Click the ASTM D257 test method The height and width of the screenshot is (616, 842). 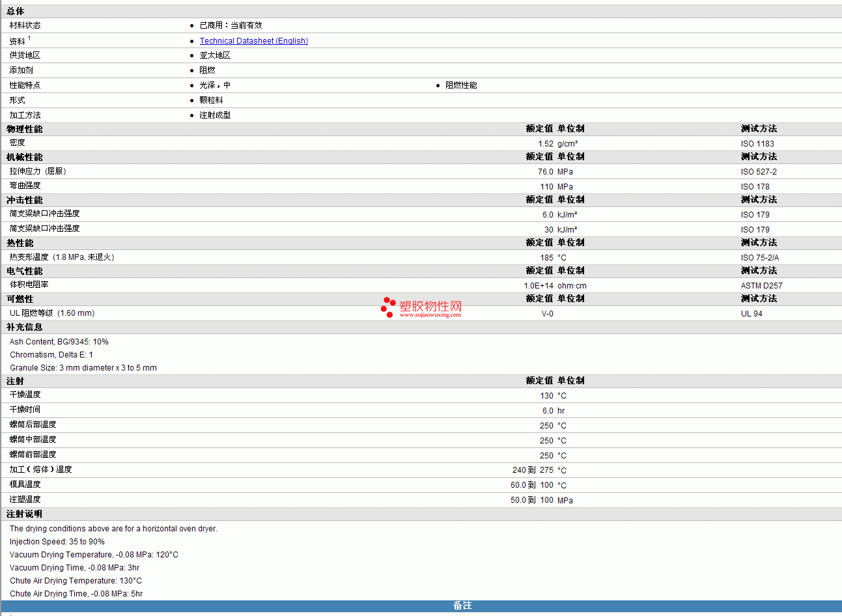(x=762, y=286)
